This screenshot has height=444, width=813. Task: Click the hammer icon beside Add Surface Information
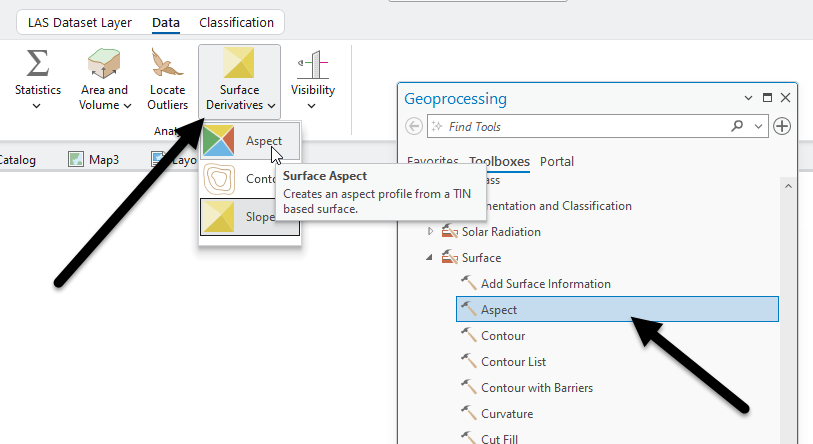point(469,283)
